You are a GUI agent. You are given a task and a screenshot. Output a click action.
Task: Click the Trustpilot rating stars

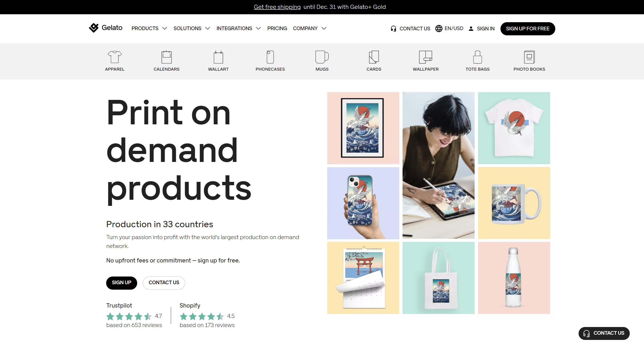pos(129,316)
